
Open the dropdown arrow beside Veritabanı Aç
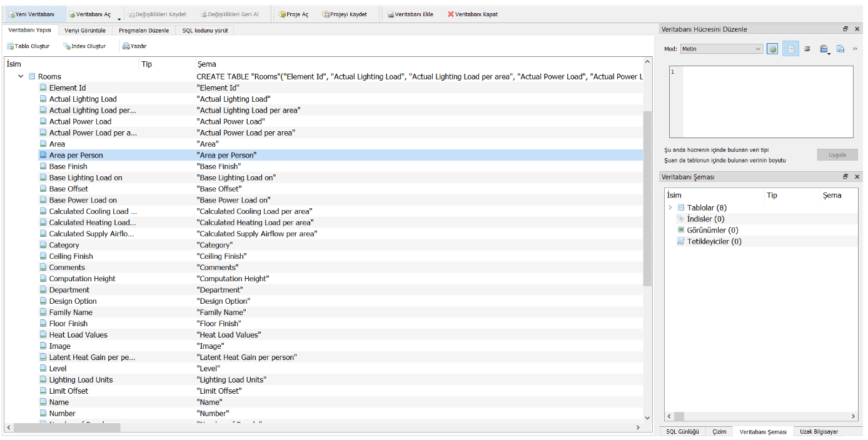click(119, 18)
